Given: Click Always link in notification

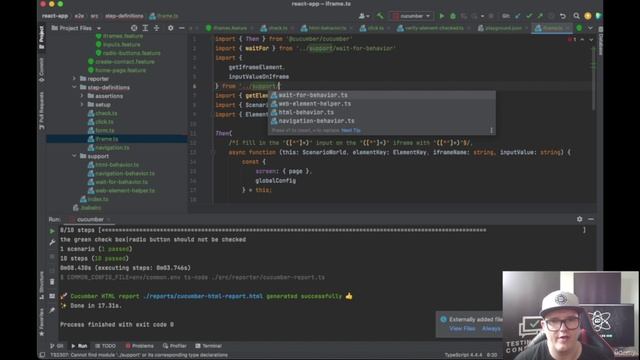Looking at the screenshot, I should coord(491,329).
